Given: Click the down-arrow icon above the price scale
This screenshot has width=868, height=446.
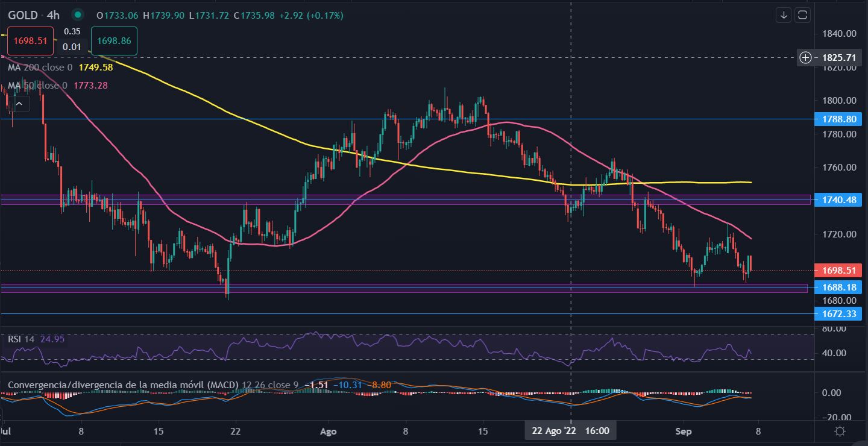Looking at the screenshot, I should click(x=784, y=15).
